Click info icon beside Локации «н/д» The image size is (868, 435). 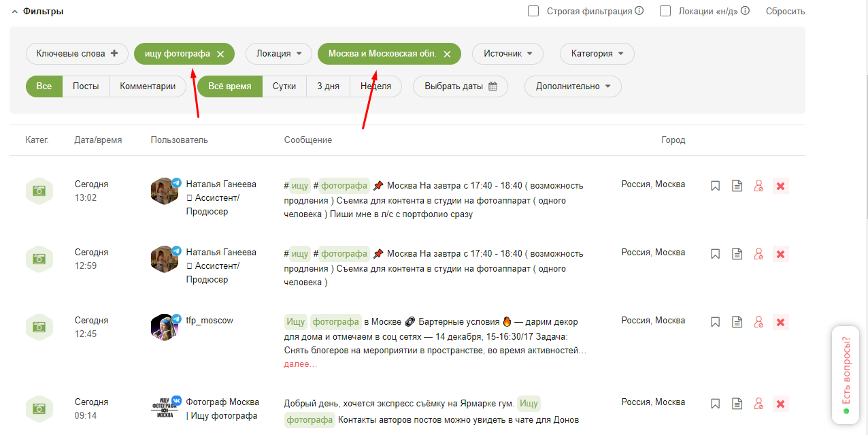(745, 11)
